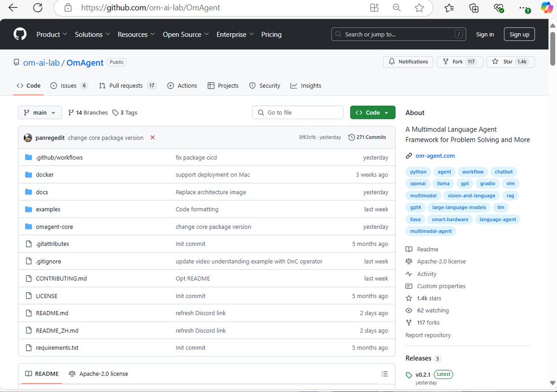Open commit hash 8f63cfd
The width and height of the screenshot is (557, 392).
(x=308, y=137)
